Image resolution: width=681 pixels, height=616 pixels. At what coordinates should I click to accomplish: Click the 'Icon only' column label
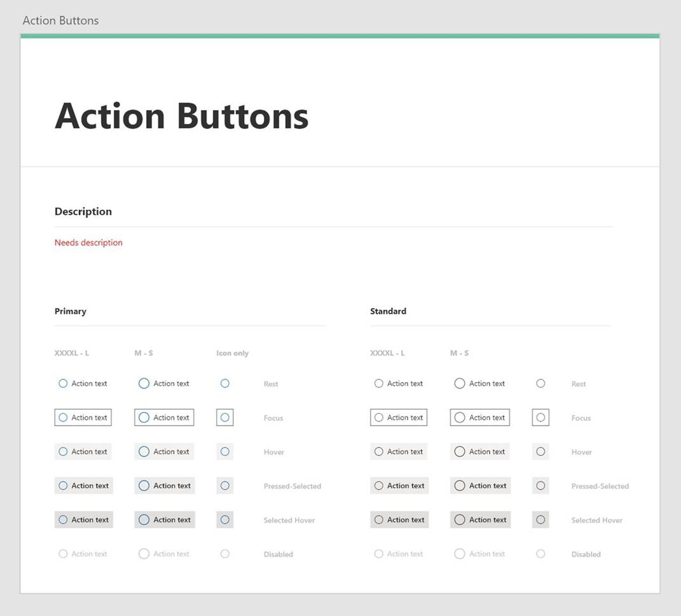click(x=232, y=353)
